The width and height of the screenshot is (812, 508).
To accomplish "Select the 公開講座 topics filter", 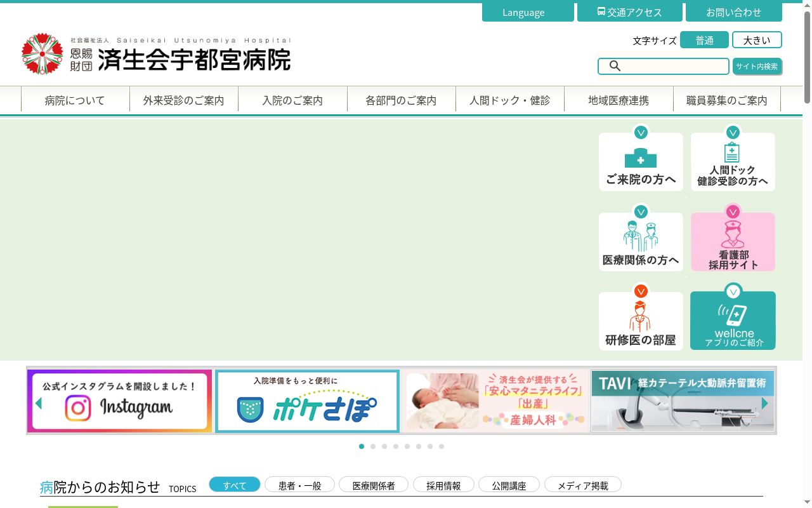I will click(x=509, y=485).
